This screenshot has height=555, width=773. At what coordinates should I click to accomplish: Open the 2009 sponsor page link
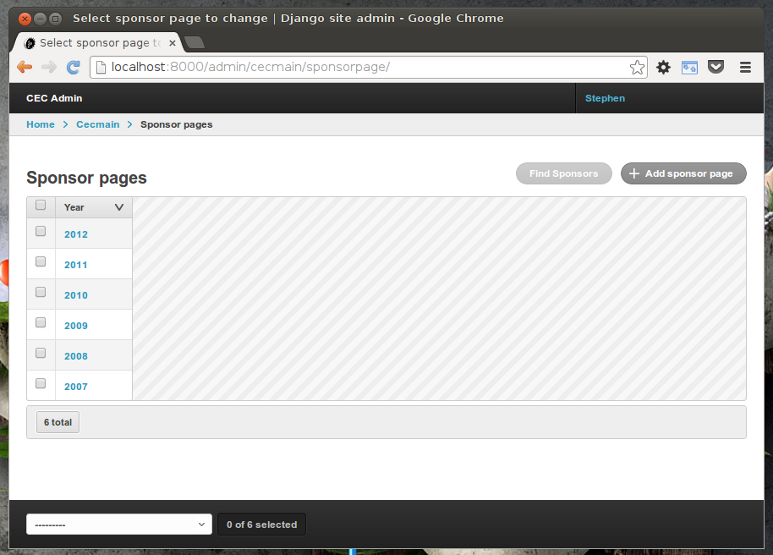coord(76,326)
